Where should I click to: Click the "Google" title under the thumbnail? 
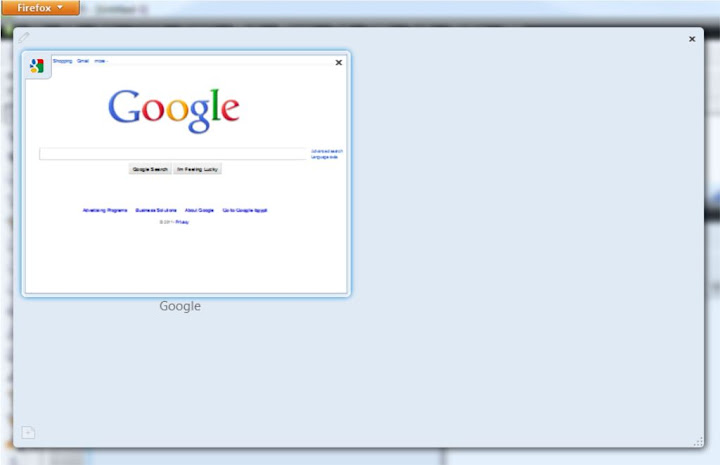point(180,306)
